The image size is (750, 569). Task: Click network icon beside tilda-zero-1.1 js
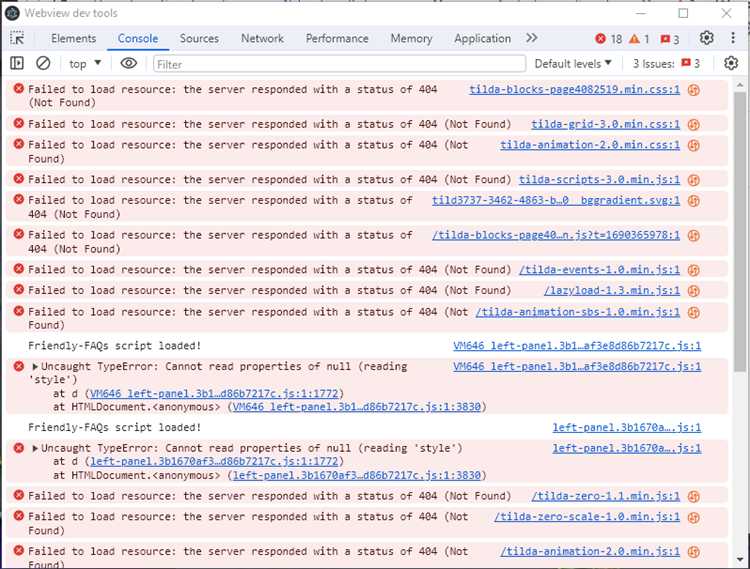694,497
